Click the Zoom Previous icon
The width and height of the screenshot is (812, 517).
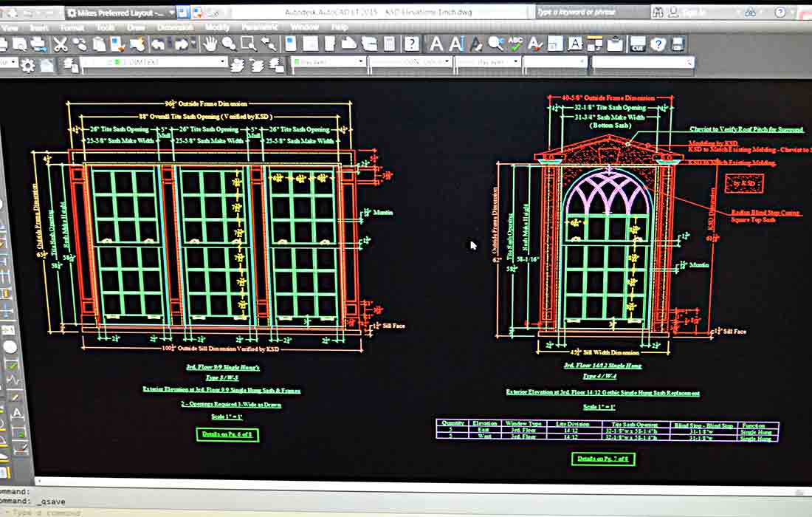269,44
